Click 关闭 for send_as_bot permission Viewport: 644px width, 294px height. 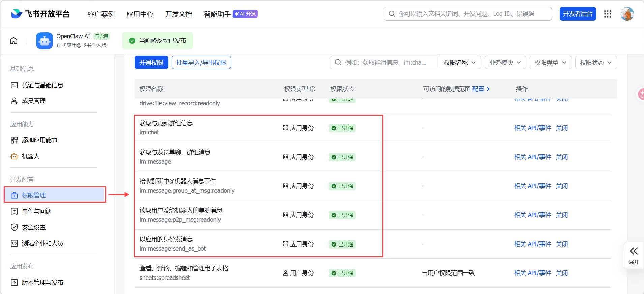point(562,244)
